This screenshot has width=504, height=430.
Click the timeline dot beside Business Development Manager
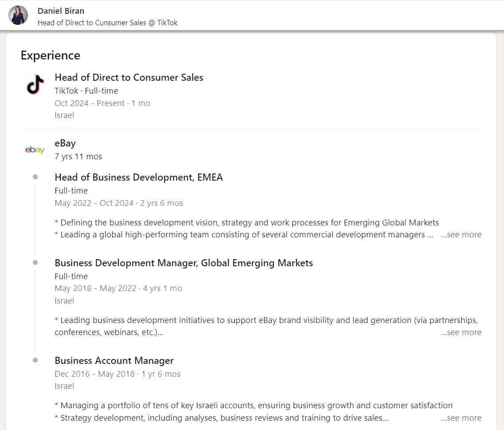35,263
